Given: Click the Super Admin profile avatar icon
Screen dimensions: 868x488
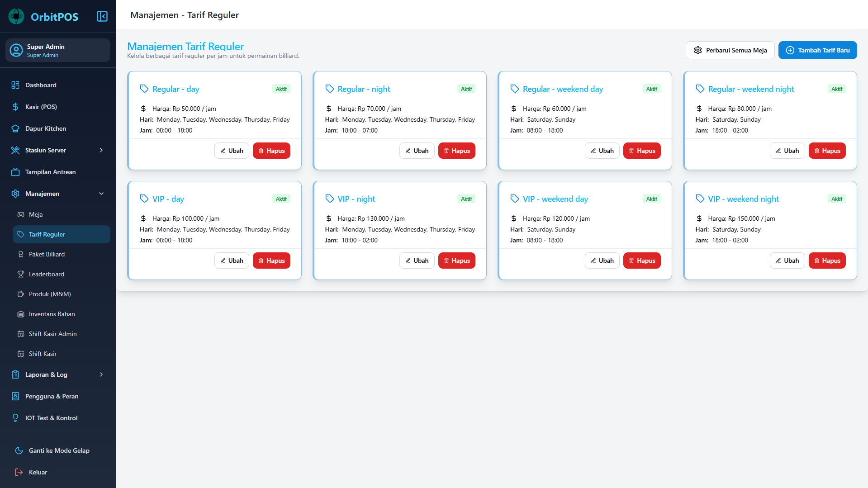Looking at the screenshot, I should point(16,50).
